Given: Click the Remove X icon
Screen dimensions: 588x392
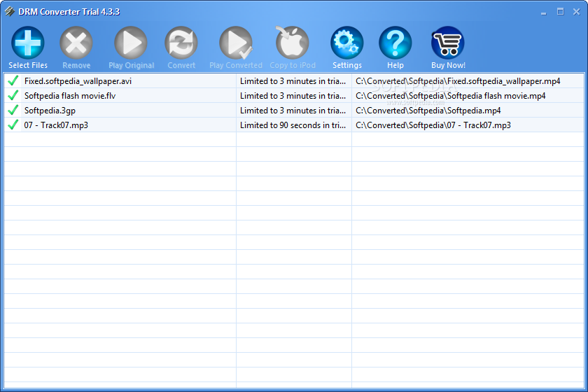Looking at the screenshot, I should [76, 43].
